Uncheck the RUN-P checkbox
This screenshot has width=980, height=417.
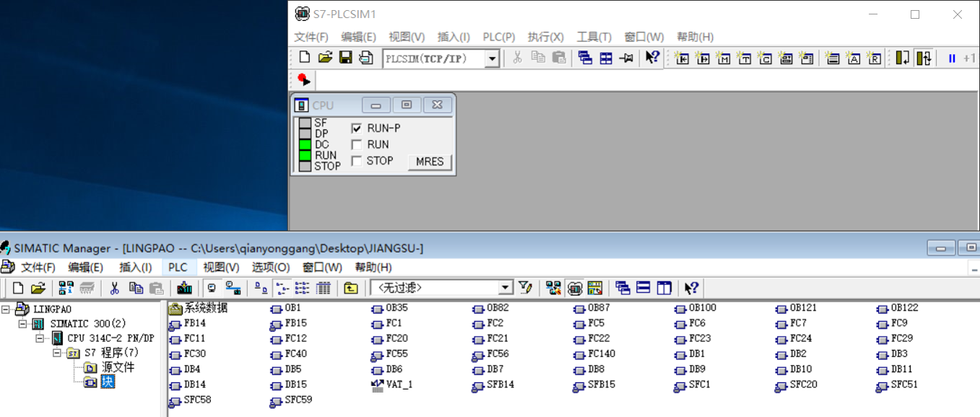click(x=357, y=128)
